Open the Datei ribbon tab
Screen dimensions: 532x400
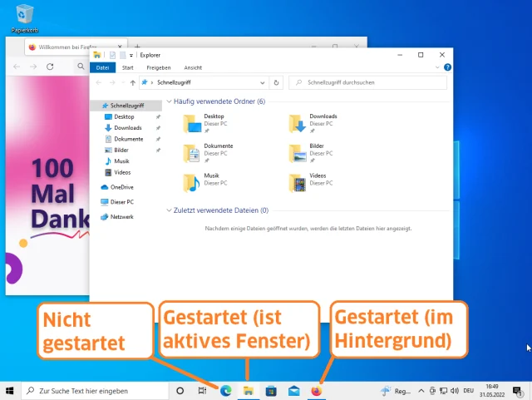102,67
